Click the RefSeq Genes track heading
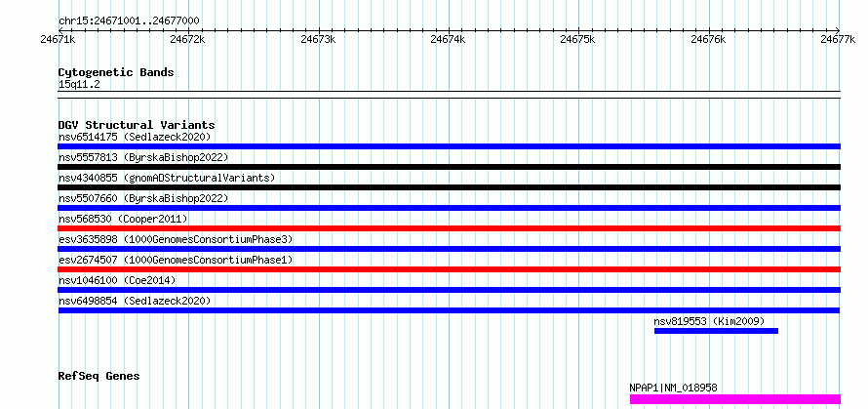 click(99, 377)
